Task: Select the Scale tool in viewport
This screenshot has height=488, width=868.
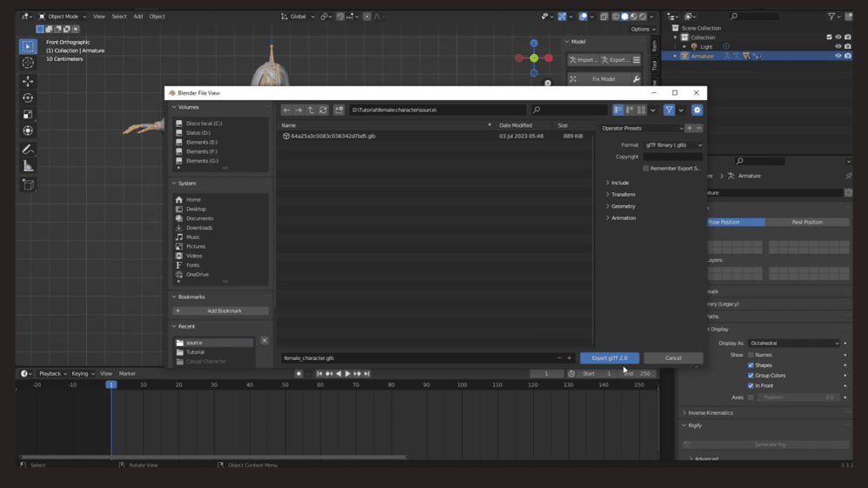Action: coord(28,115)
